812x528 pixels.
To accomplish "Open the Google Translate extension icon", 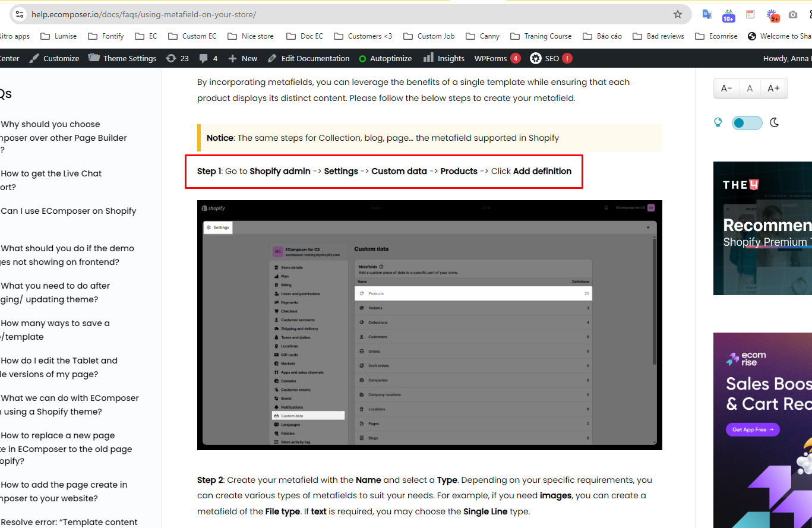I will 707,14.
